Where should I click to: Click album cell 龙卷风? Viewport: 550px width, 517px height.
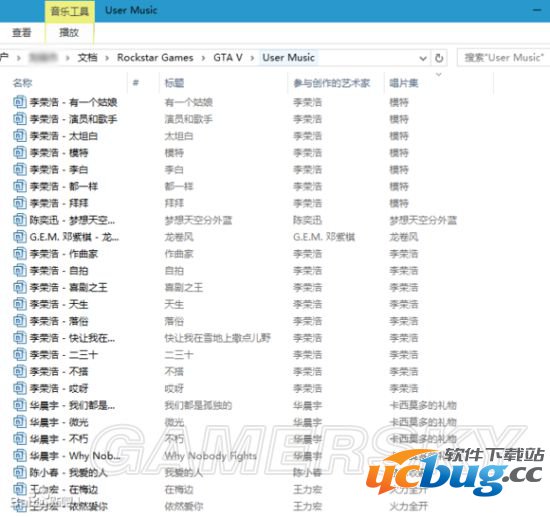[x=404, y=237]
